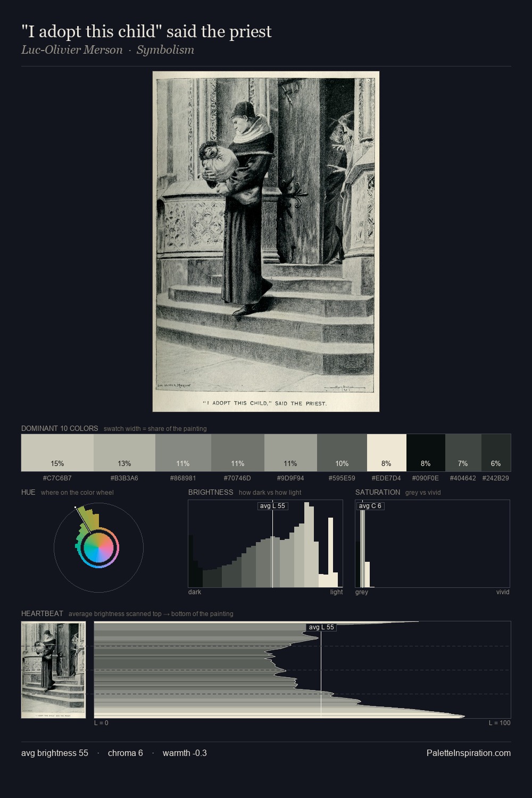Click the 'vivid' axis label
This screenshot has width=532, height=798.
click(503, 592)
